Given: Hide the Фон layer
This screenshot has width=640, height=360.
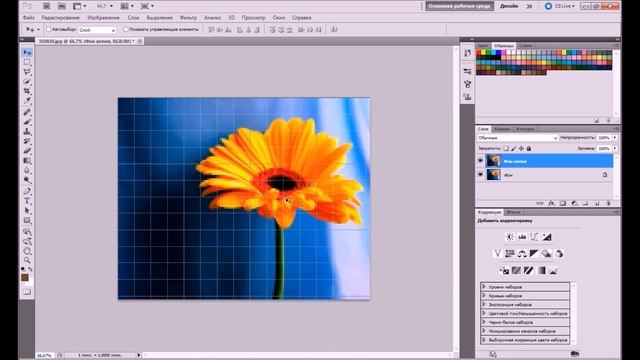Looking at the screenshot, I should tap(480, 175).
